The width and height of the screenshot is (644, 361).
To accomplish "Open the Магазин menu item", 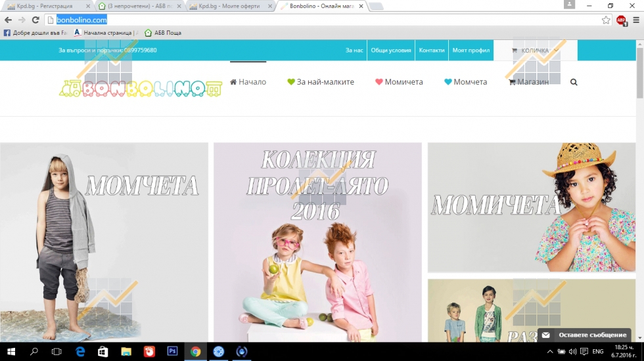I will (x=528, y=82).
